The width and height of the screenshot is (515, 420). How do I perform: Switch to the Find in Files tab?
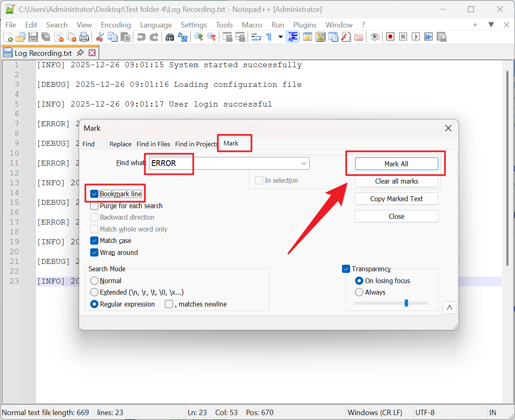pyautogui.click(x=153, y=144)
